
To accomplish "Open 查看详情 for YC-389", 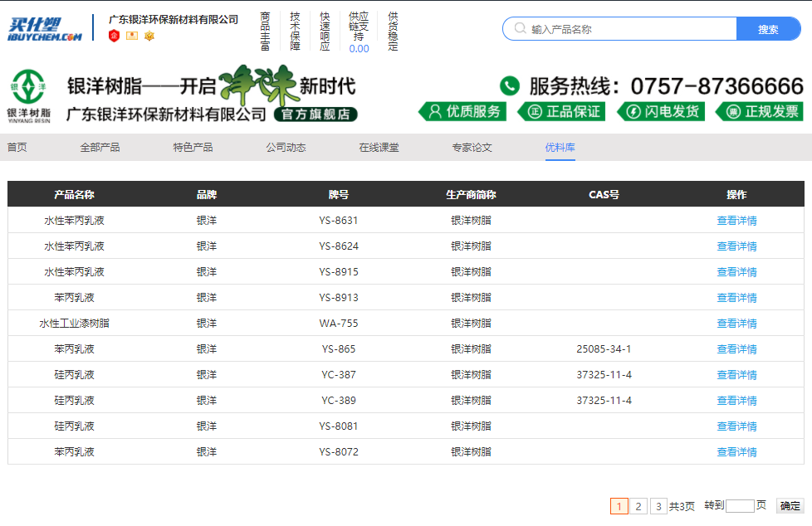I will [737, 401].
